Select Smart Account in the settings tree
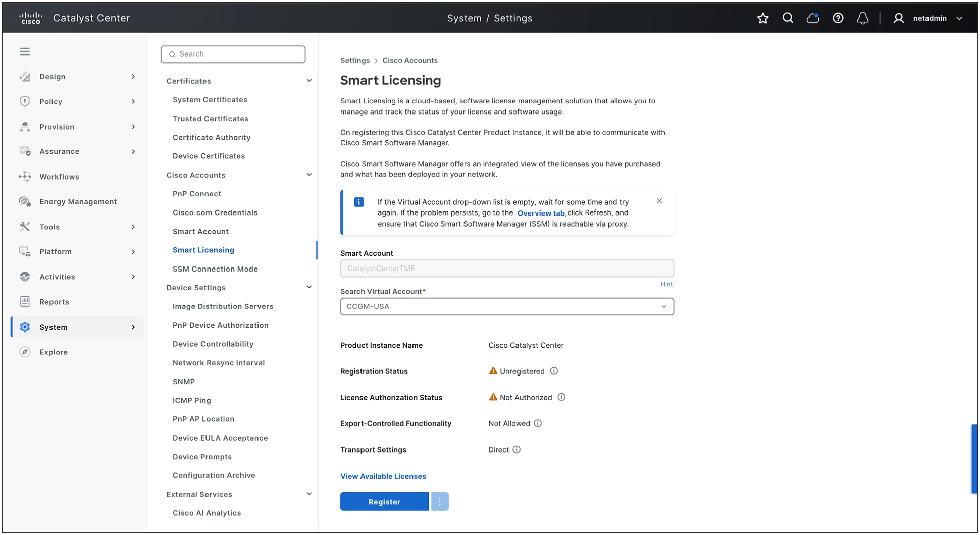 pyautogui.click(x=200, y=231)
